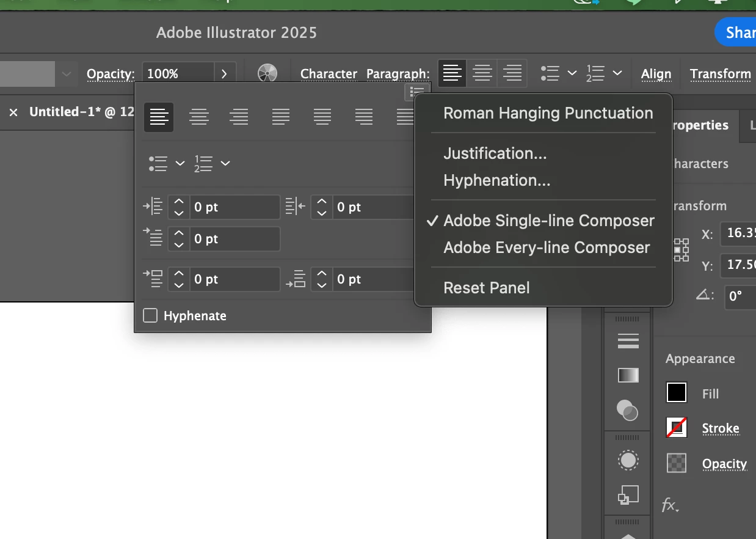Screen dimensions: 756x539
Task: Click the Right Indent icon
Action: click(x=296, y=207)
